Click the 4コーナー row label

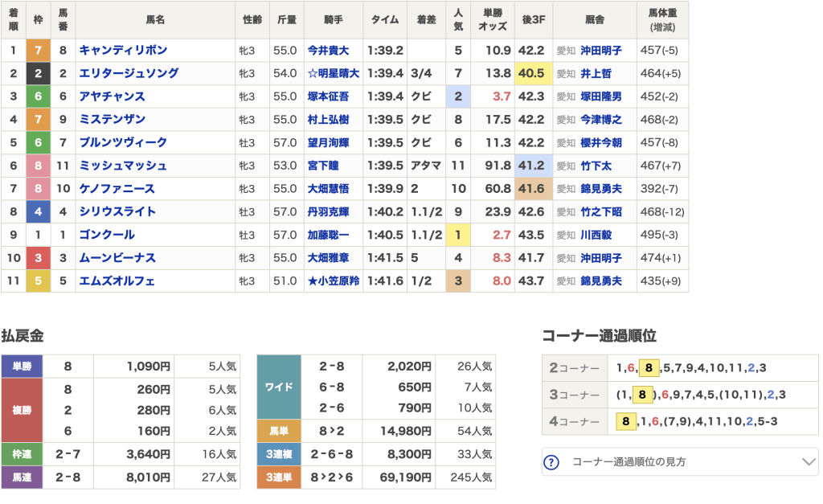click(x=574, y=421)
